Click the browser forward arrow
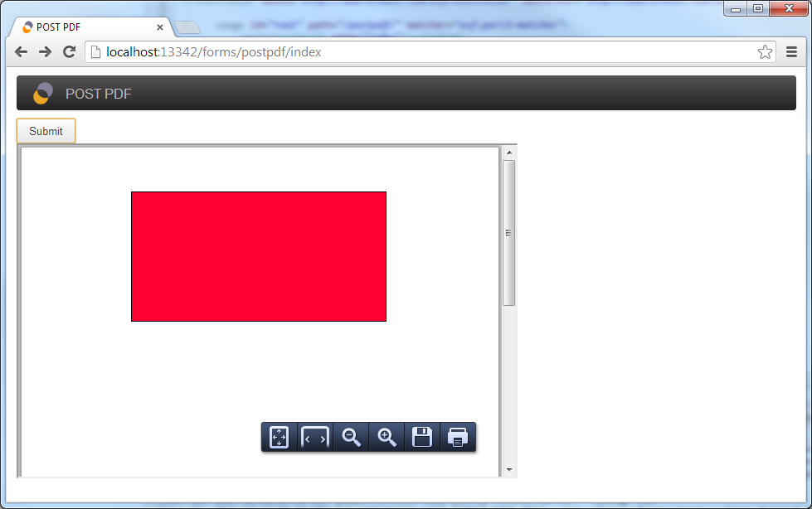 46,52
